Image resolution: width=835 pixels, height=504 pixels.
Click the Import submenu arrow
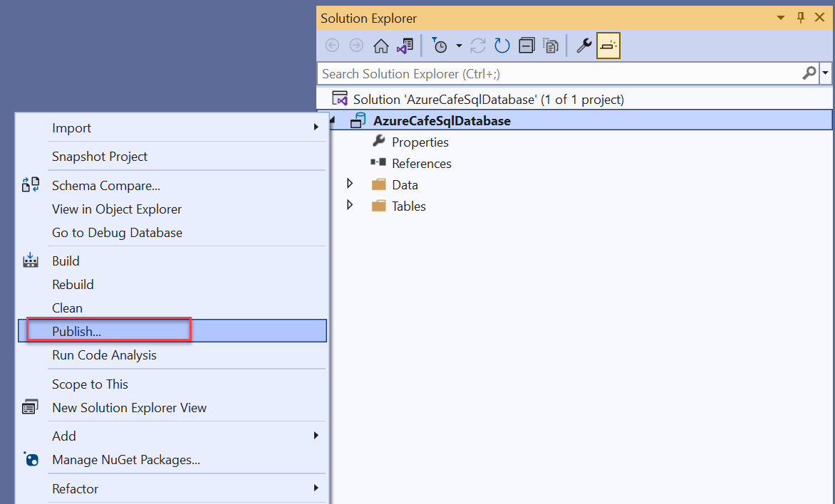point(316,127)
